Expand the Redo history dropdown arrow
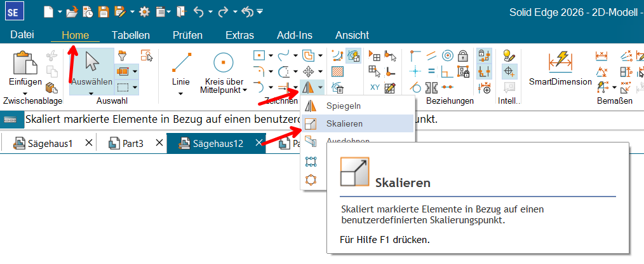 235,12
